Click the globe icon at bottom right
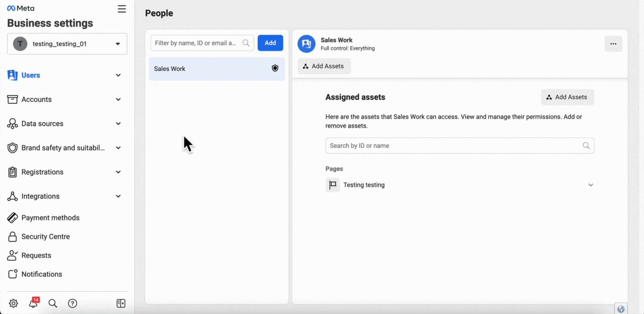 tap(621, 309)
